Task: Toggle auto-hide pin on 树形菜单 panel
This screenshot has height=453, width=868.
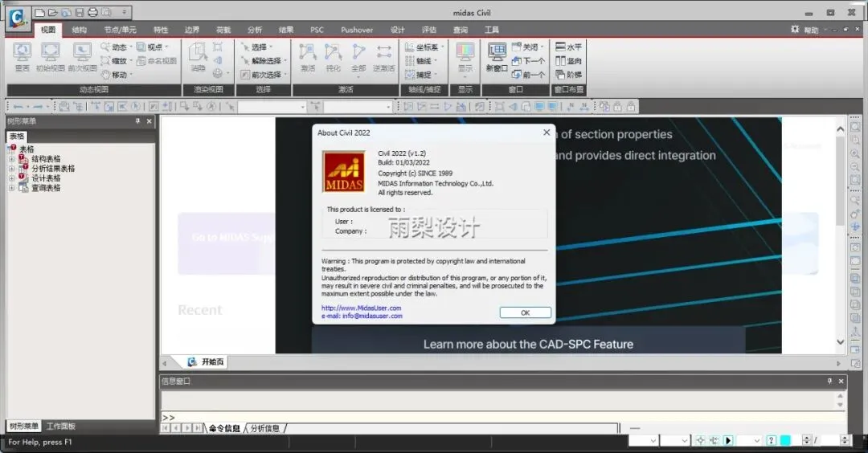Action: click(x=138, y=121)
